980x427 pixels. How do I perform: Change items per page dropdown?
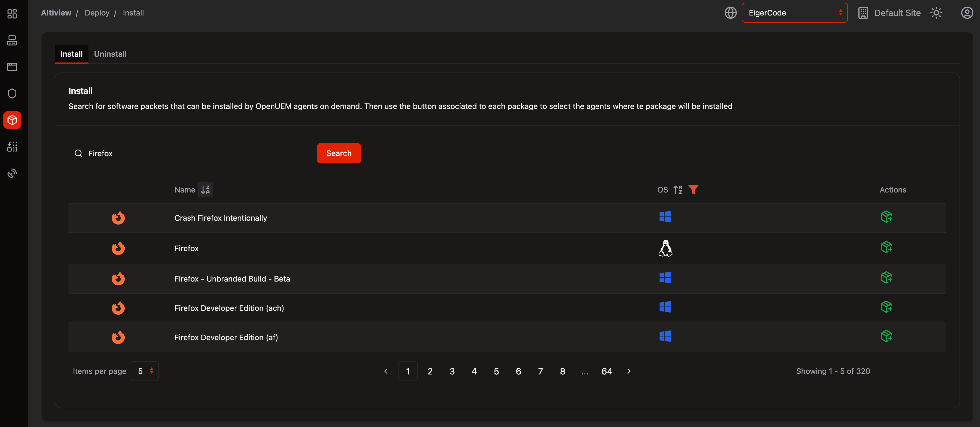click(145, 371)
